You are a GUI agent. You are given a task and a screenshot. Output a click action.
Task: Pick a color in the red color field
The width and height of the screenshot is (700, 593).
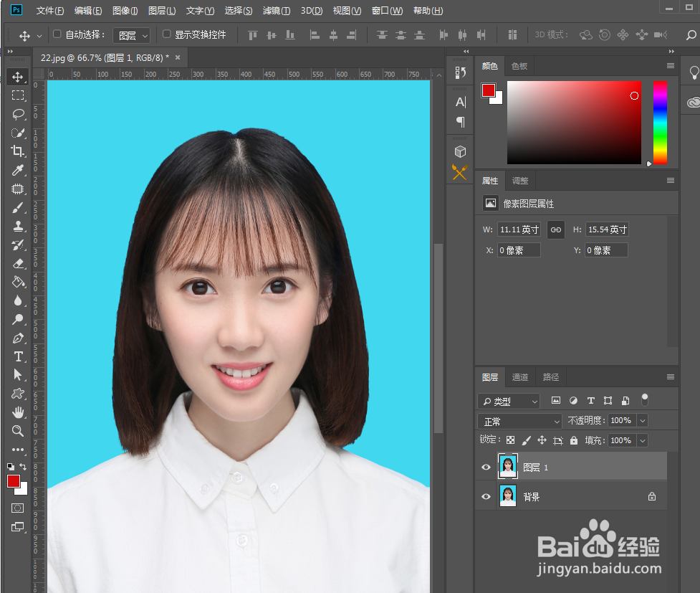(x=574, y=123)
